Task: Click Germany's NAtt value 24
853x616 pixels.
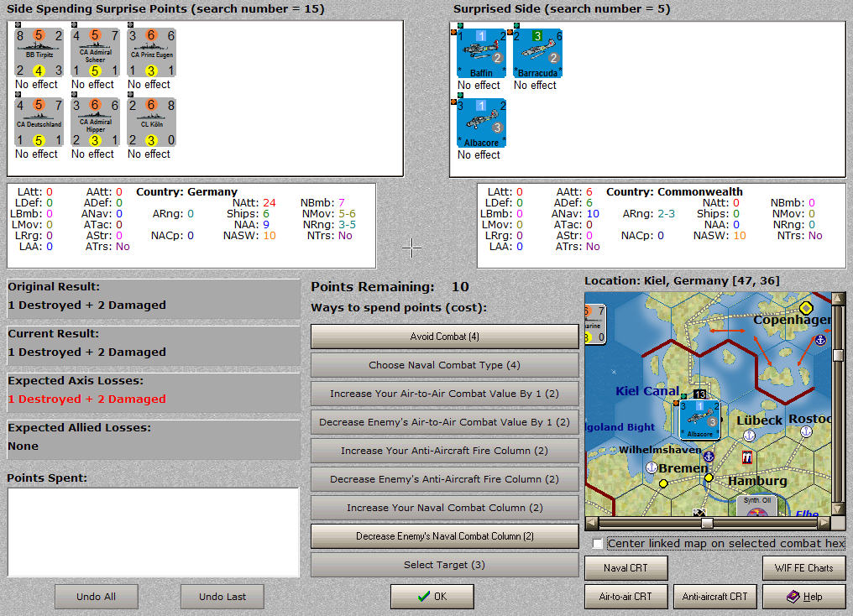Action: (x=270, y=203)
